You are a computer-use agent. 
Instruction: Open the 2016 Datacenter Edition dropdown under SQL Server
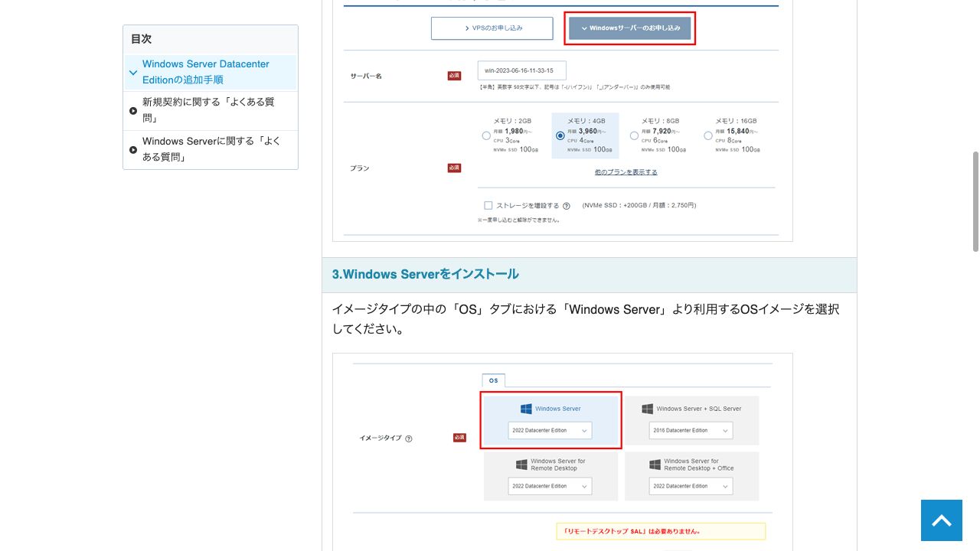coord(691,430)
